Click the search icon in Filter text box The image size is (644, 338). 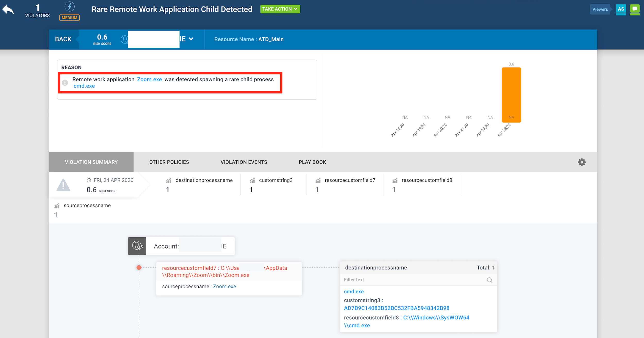[x=489, y=280]
